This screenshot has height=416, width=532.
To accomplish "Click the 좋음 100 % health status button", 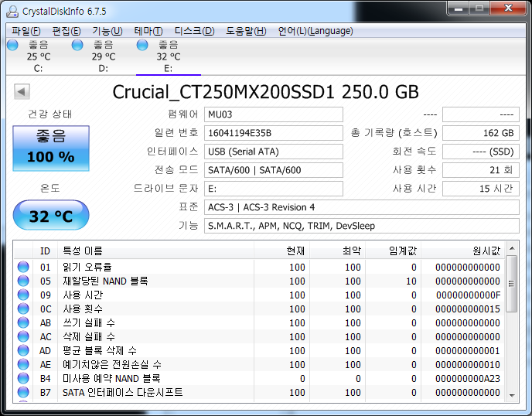I will pyautogui.click(x=51, y=148).
